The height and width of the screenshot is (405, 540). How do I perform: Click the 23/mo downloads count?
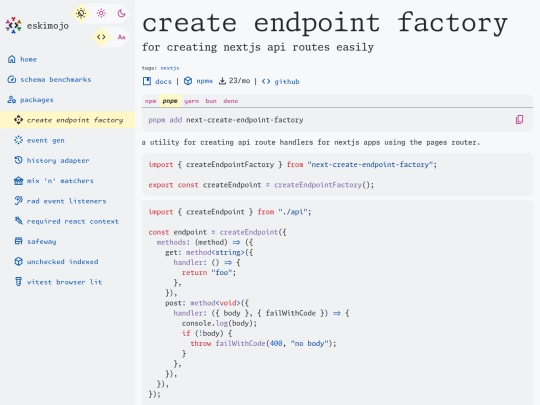239,81
